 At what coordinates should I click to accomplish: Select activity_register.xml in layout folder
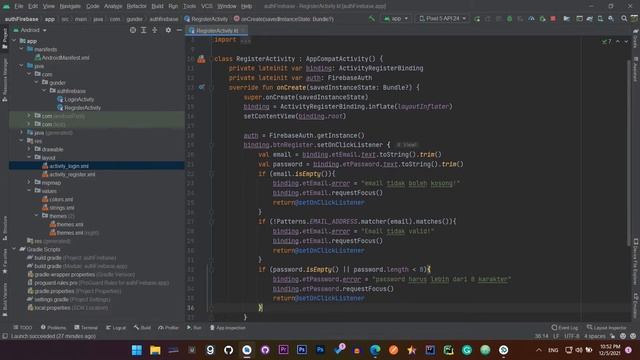69,174
